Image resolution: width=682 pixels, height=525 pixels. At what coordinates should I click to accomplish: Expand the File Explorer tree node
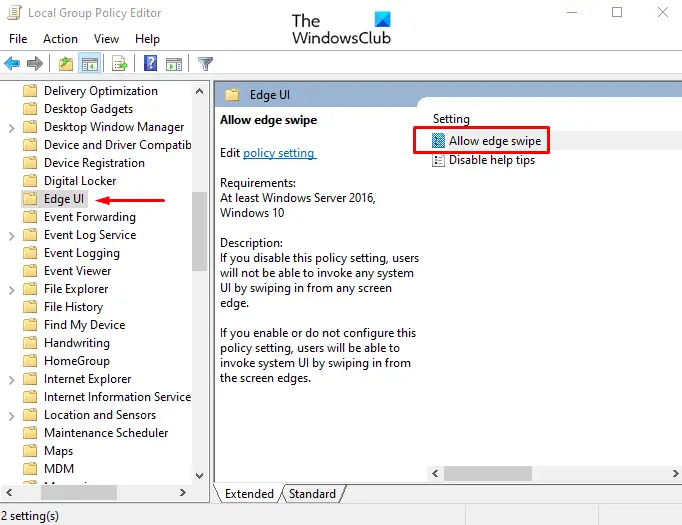(x=11, y=290)
